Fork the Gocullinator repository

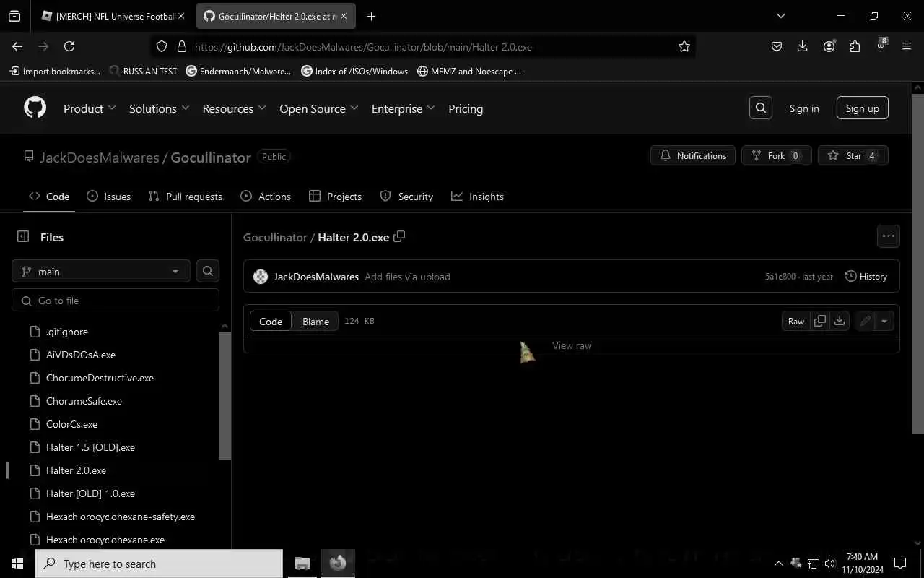tap(777, 155)
